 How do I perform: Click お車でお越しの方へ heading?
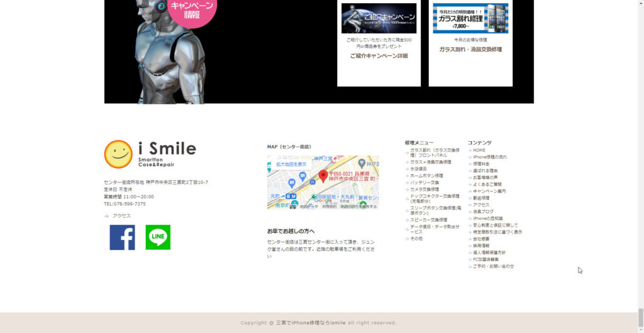point(291,232)
